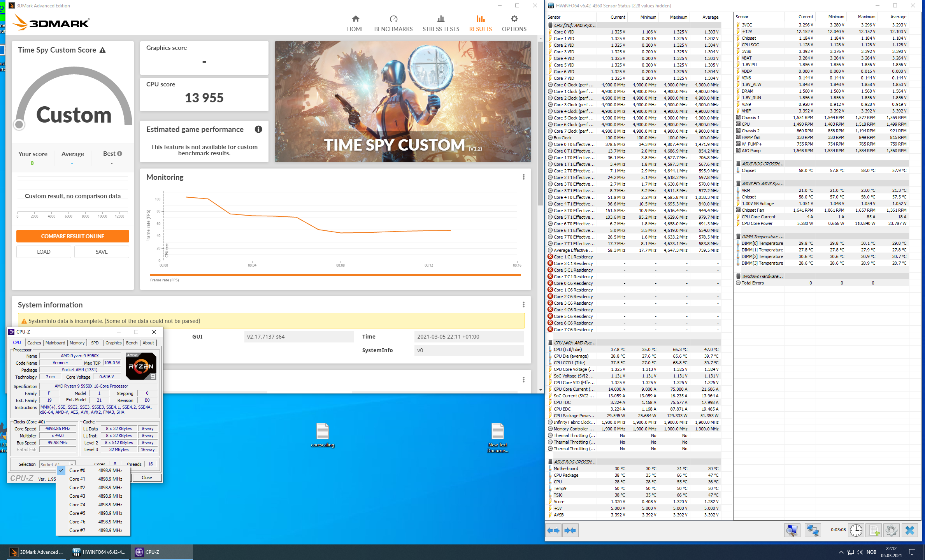Click COMPARE RESULT ONLINE button

73,236
